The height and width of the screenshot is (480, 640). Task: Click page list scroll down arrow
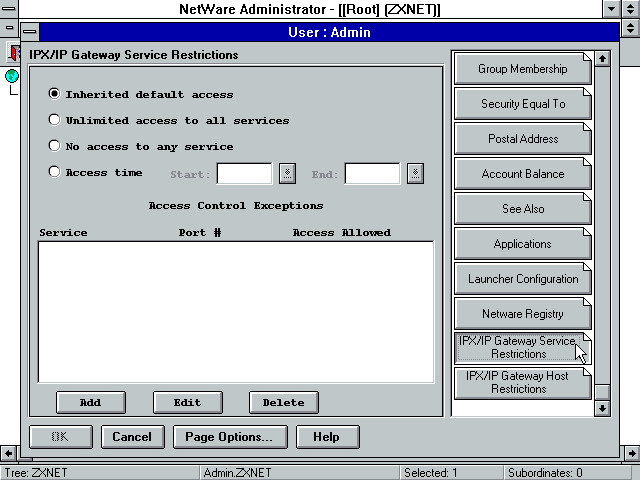(602, 408)
